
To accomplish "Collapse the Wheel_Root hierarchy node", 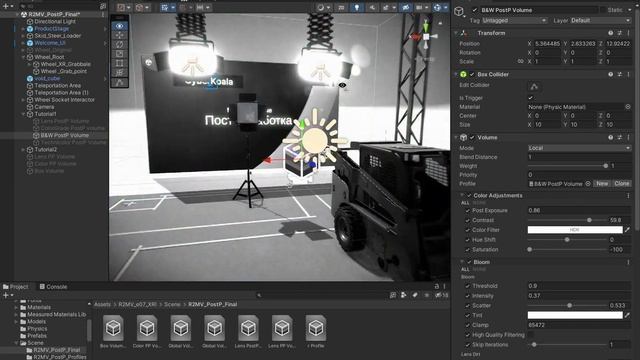I will pyautogui.click(x=23, y=57).
